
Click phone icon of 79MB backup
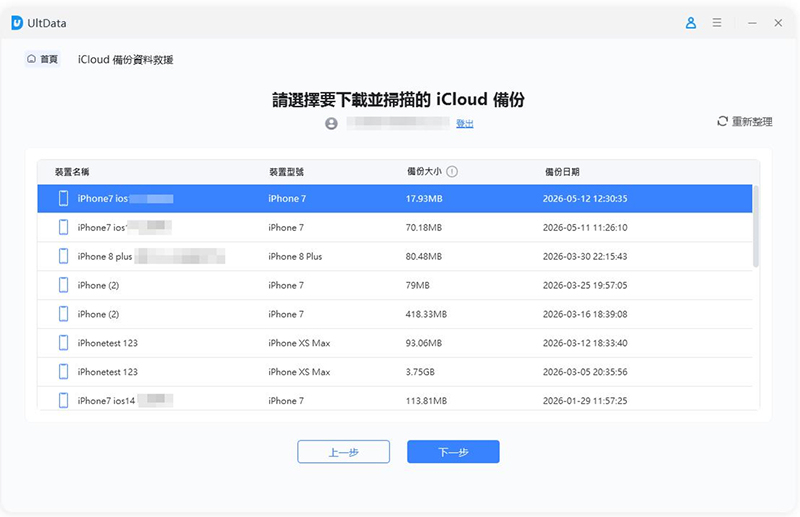pos(63,285)
